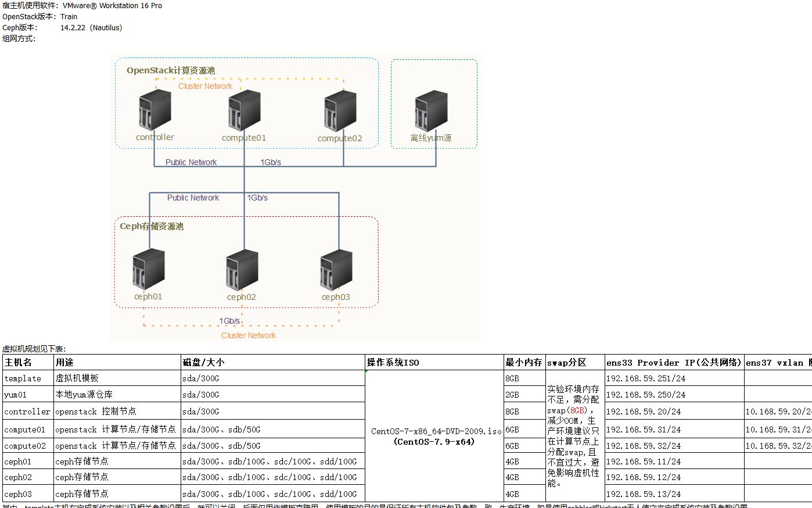Viewport: 812px width, 508px height.
Task: Click the compute02 server icon
Action: pyautogui.click(x=340, y=111)
